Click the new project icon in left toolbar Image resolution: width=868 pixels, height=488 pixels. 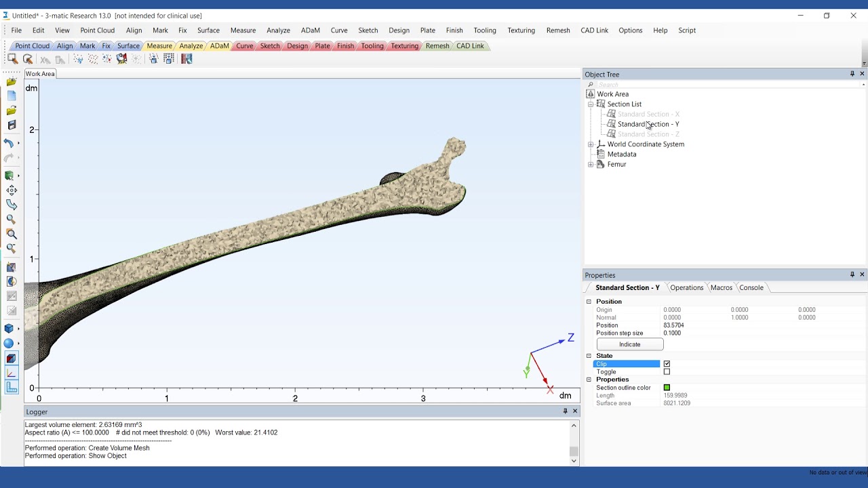(x=12, y=82)
